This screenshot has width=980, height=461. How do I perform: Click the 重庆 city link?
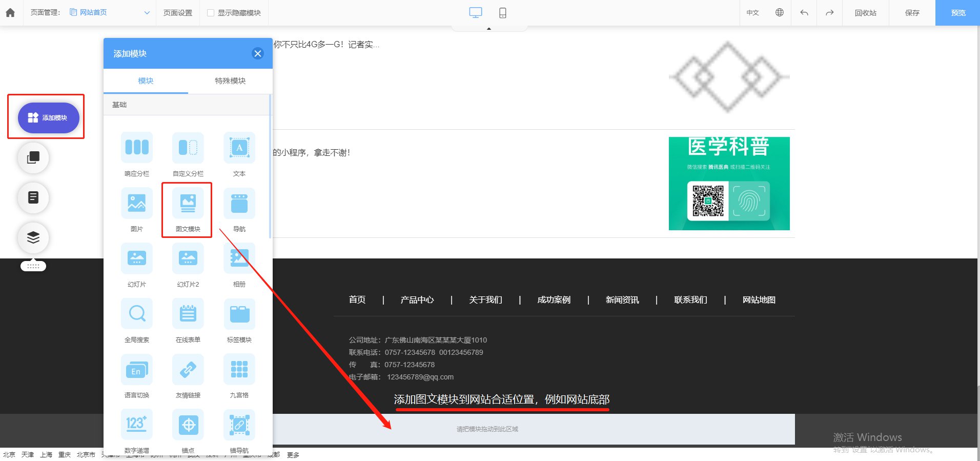(x=65, y=455)
